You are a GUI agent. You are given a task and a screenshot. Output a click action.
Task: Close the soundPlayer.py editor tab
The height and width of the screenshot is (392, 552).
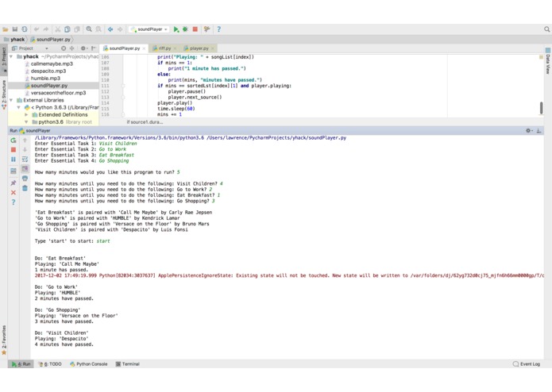tap(144, 48)
